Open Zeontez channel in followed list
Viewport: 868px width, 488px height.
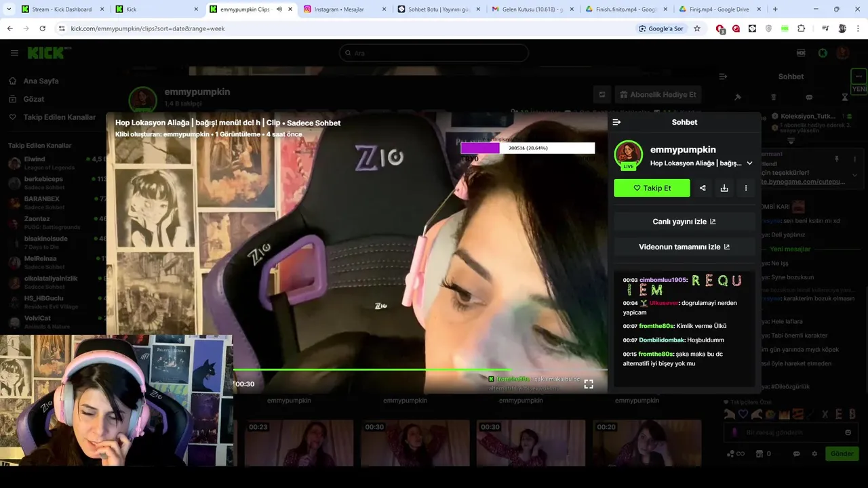click(x=56, y=222)
